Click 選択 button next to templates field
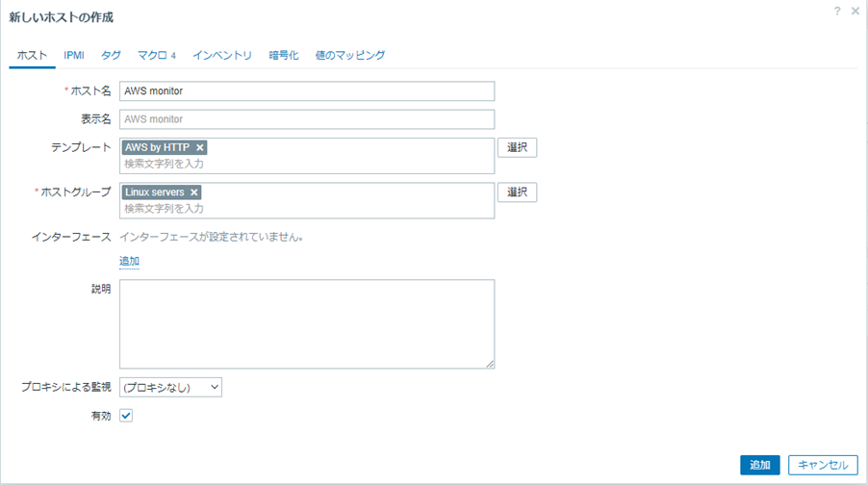868x485 pixels. [x=517, y=147]
